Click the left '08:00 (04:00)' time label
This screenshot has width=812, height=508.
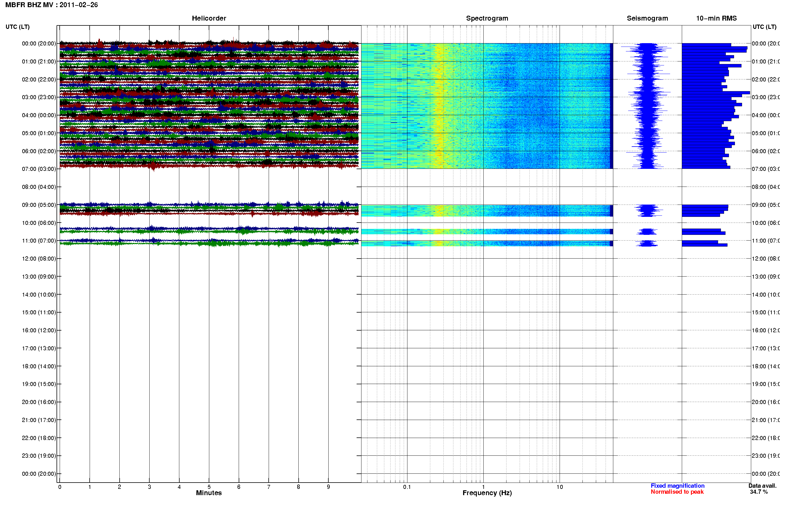39,187
